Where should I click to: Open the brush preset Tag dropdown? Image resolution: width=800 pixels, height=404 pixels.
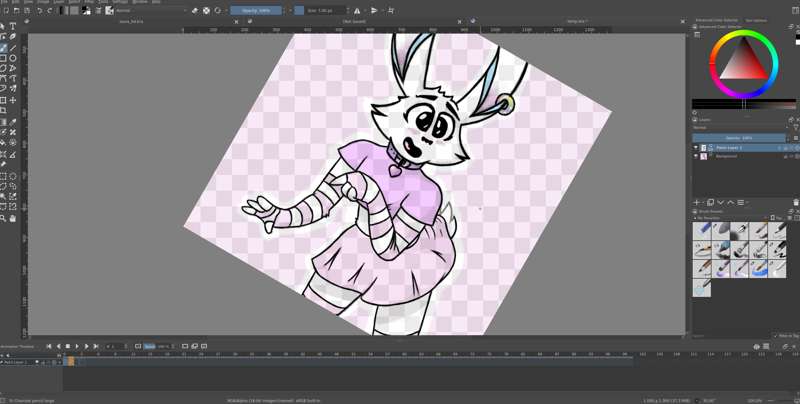click(x=777, y=217)
